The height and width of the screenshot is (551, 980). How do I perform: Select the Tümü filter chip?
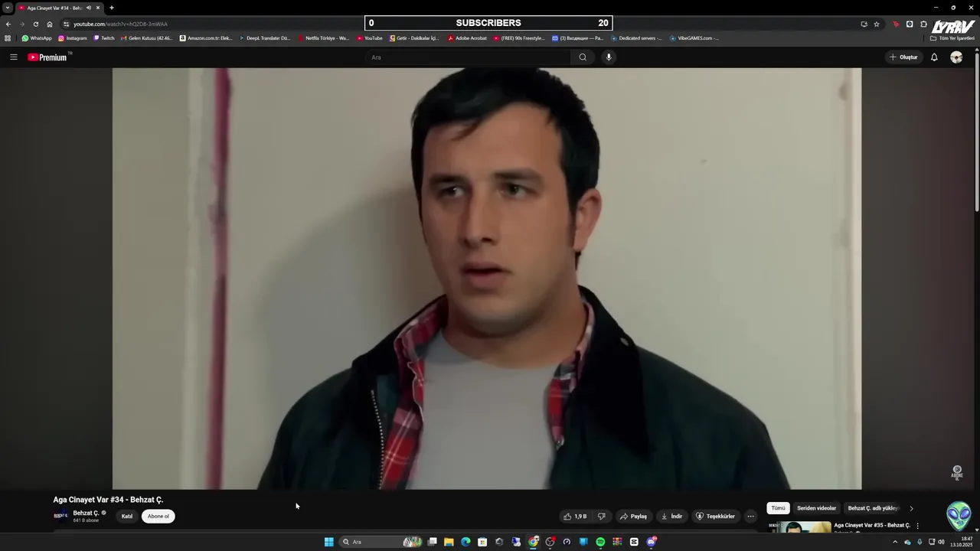778,508
